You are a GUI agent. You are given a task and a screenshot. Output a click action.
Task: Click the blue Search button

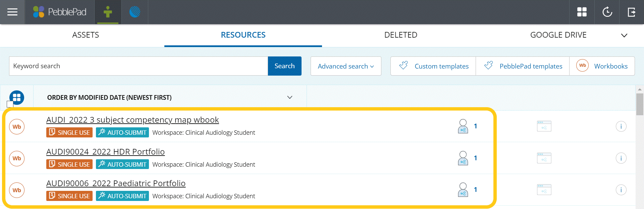point(285,66)
